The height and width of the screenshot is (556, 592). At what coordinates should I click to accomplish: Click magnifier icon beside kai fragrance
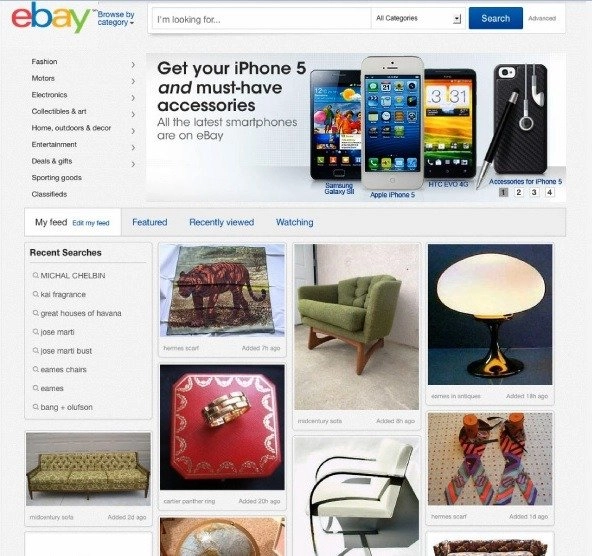36,294
